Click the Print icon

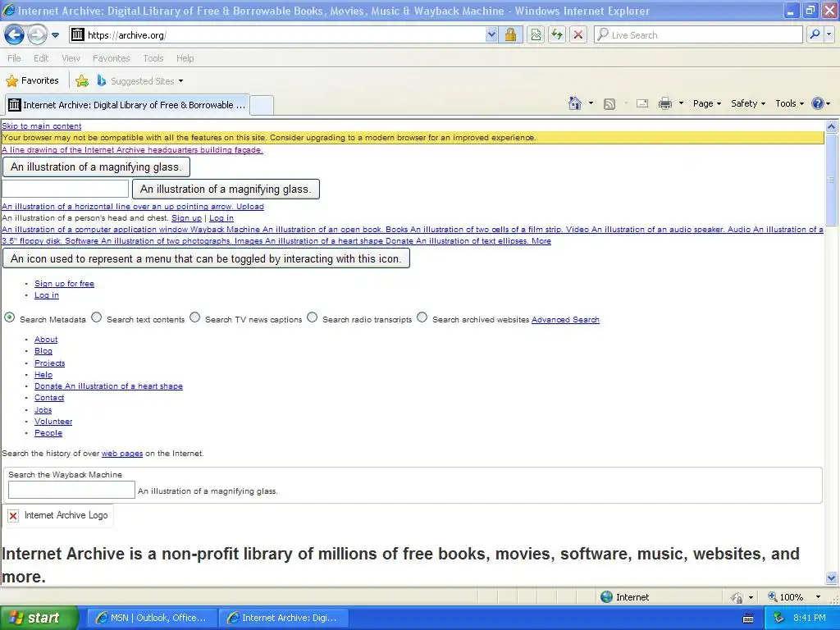point(664,103)
